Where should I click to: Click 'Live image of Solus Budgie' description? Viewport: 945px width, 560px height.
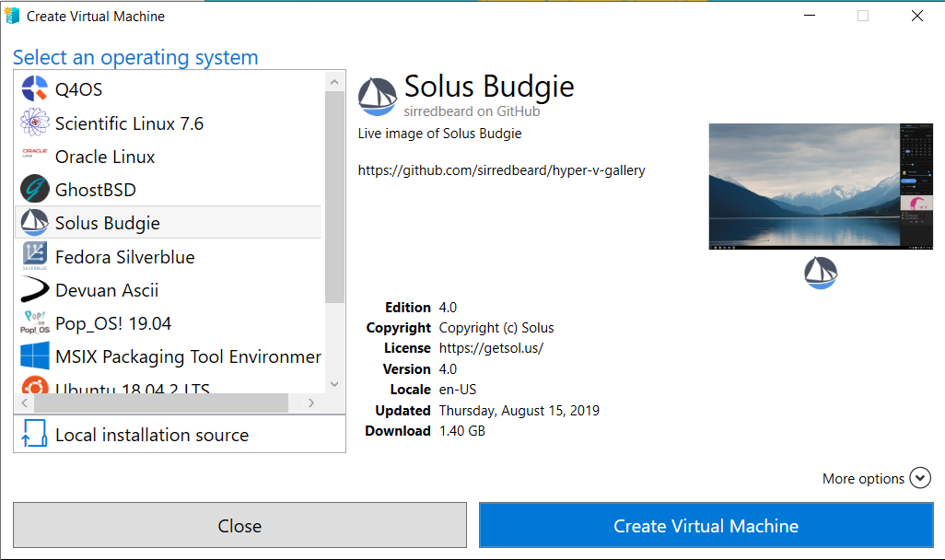click(x=440, y=134)
